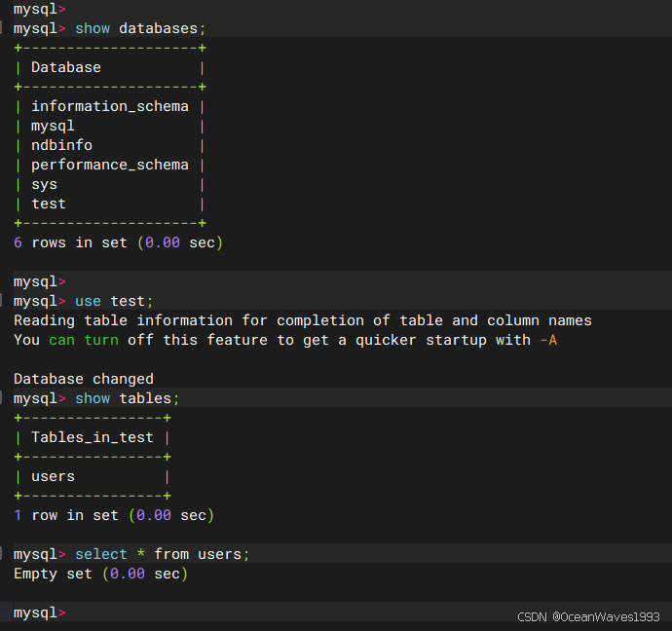This screenshot has width=672, height=631.
Task: Select the 'Database changed' message
Action: [84, 379]
